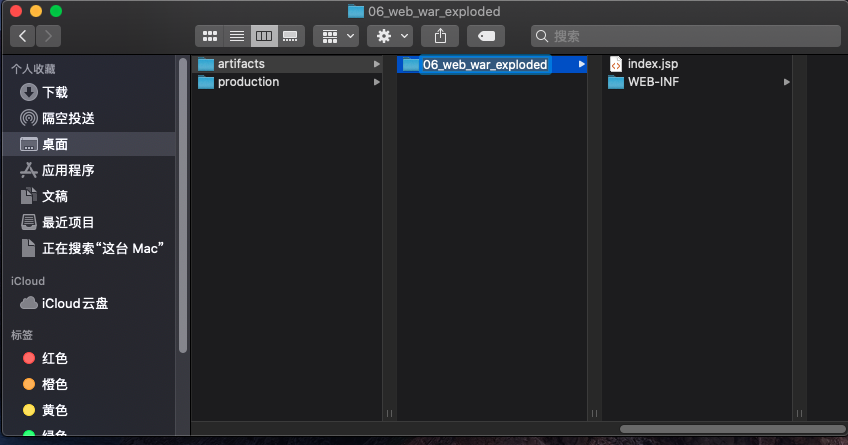Open 最近项目 in the sidebar

[89, 222]
